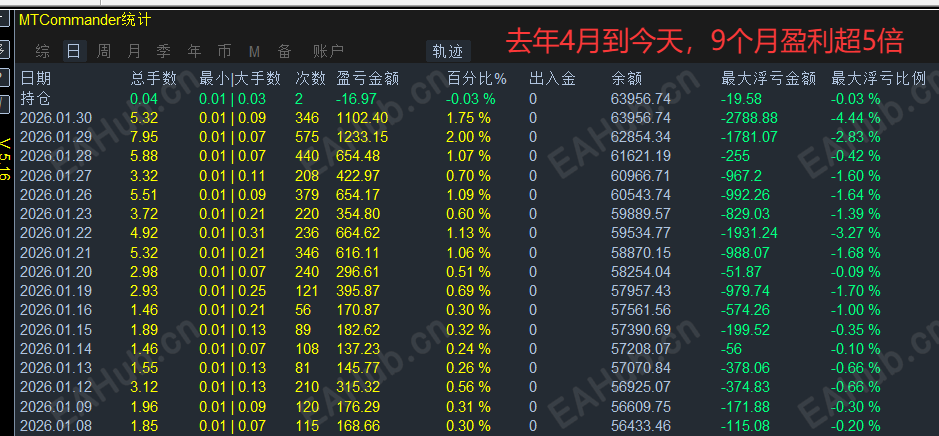Switch to the 综 summary tab
This screenshot has width=939, height=436.
[x=43, y=52]
